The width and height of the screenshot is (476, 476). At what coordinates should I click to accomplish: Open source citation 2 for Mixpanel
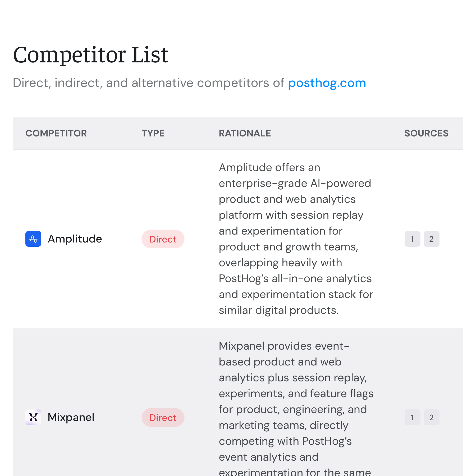point(431,417)
